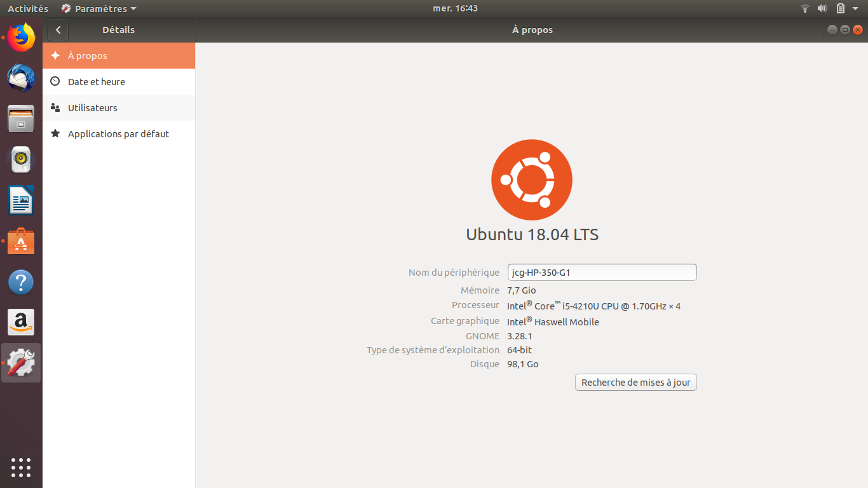Viewport: 868px width, 488px height.
Task: Click the OS type value 64-bit
Action: pyautogui.click(x=519, y=350)
